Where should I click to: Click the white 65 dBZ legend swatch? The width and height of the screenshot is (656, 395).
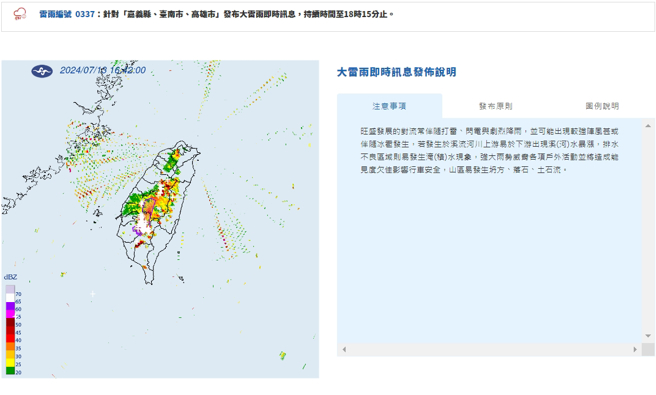coord(10,298)
